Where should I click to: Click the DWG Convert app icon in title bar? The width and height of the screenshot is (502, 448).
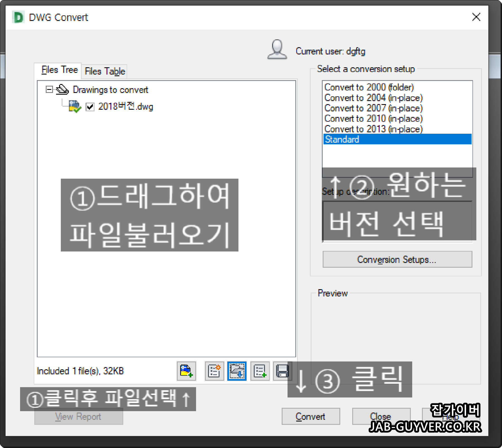pos(18,17)
